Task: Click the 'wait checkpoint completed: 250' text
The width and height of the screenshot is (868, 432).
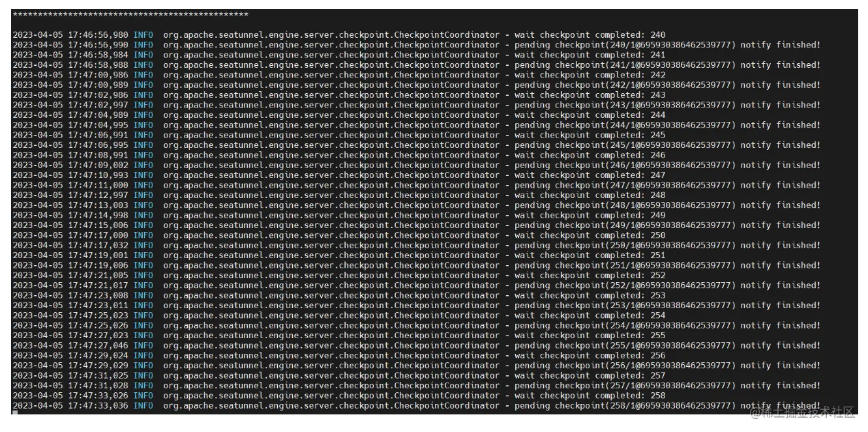Action: coord(590,235)
